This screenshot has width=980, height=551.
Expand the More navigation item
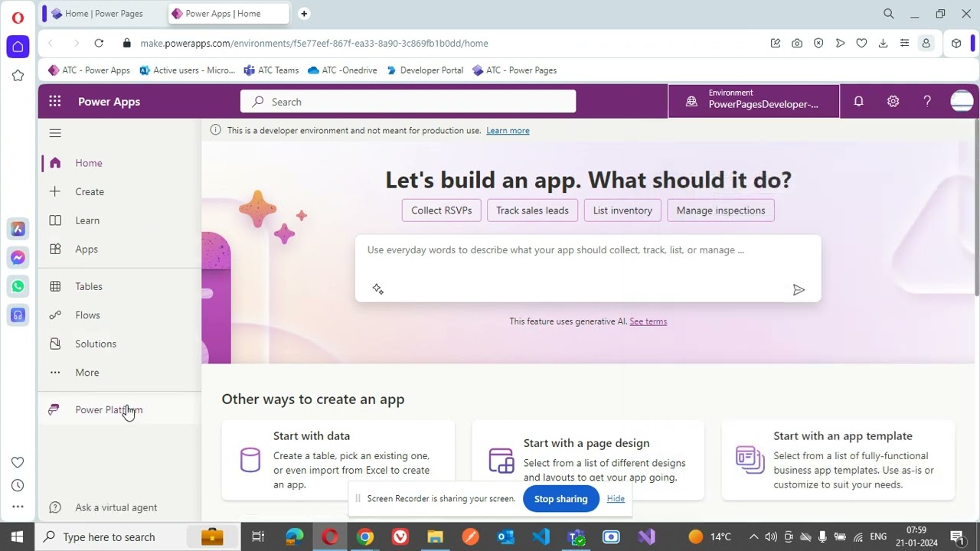(x=119, y=373)
